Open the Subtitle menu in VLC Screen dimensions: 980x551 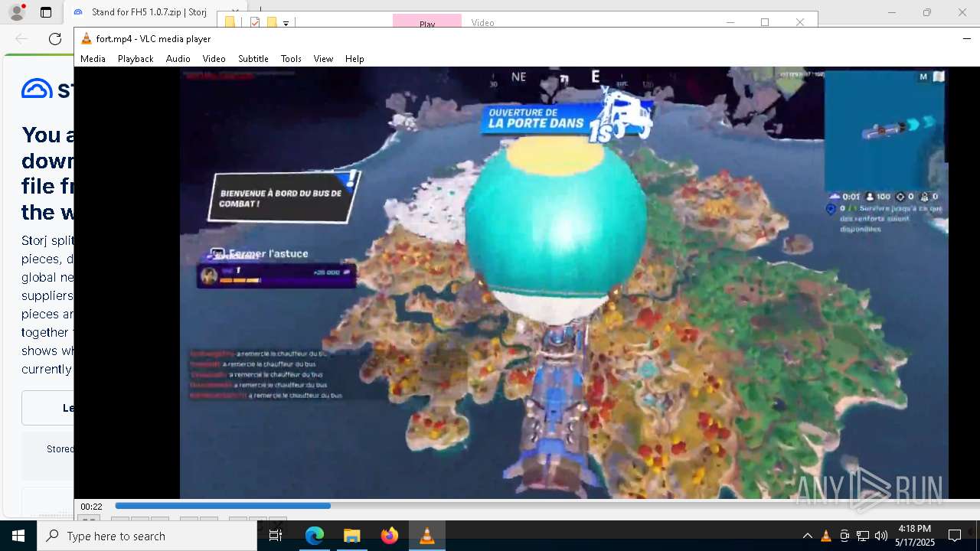pyautogui.click(x=253, y=59)
